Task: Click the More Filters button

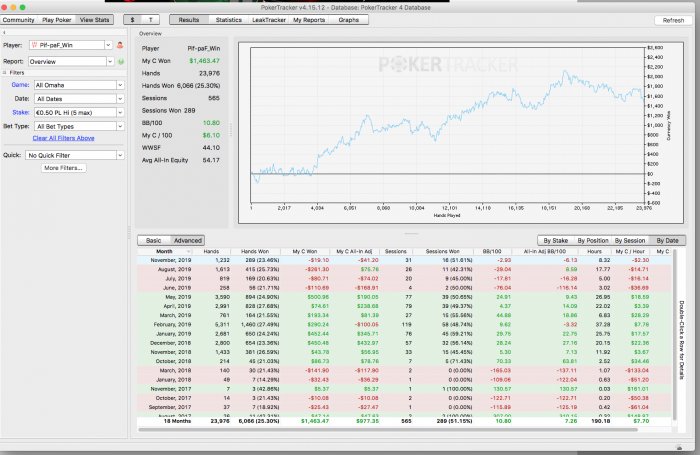Action: coord(65,168)
